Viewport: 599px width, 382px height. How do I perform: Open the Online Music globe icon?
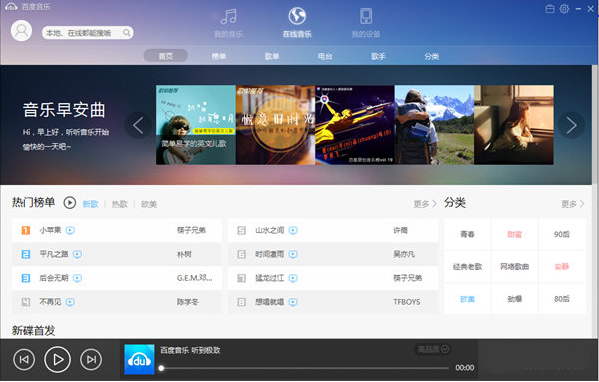[297, 16]
